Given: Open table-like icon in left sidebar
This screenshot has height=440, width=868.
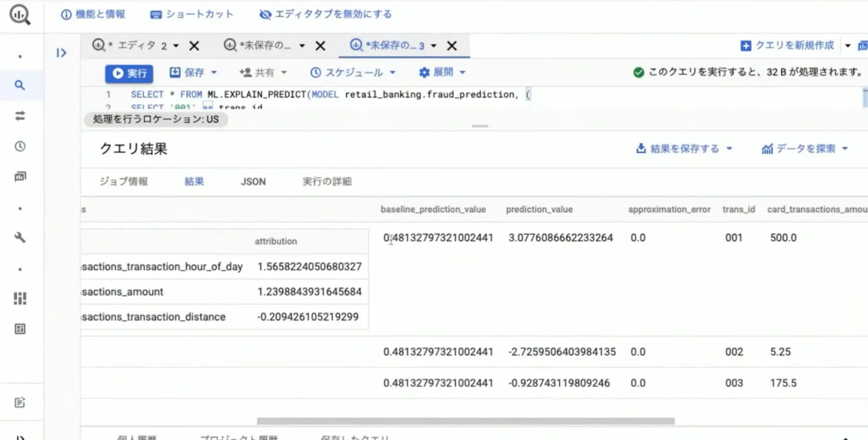Looking at the screenshot, I should 20,329.
